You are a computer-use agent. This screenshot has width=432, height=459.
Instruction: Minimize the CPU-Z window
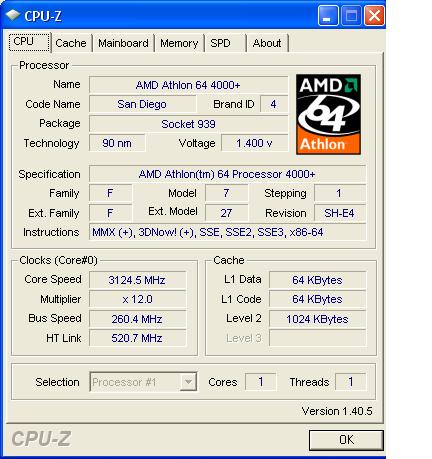click(328, 16)
